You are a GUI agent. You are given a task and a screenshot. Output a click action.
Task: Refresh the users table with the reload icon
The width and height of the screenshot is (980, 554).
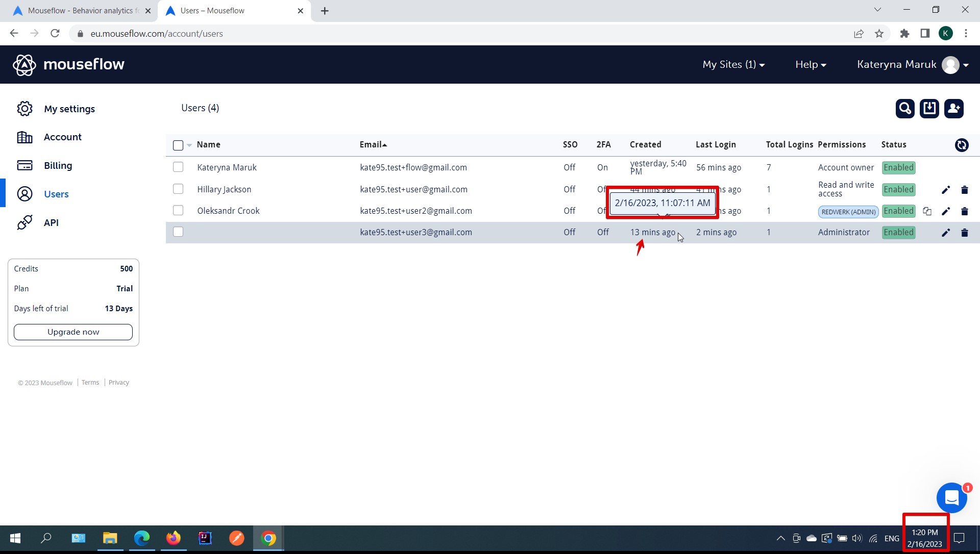click(962, 145)
